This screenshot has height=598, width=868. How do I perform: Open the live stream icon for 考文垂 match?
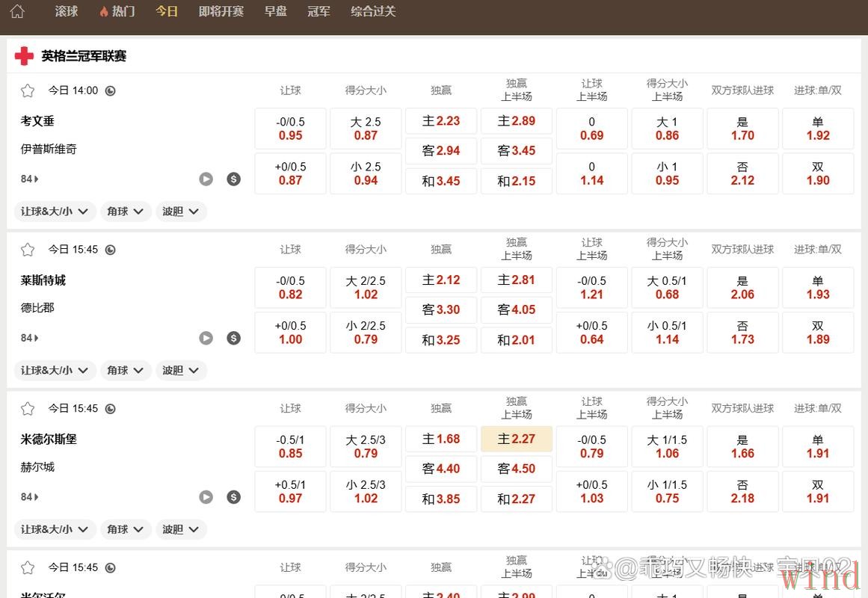[x=206, y=179]
